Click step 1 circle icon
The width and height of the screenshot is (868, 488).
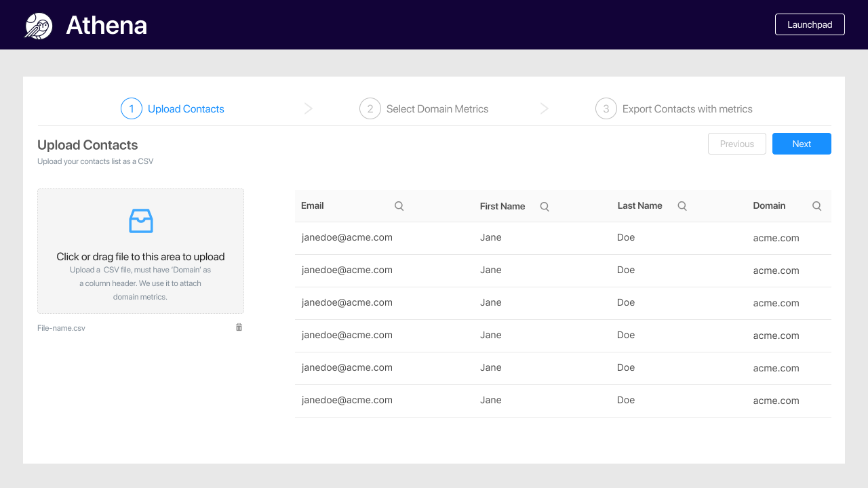[x=132, y=108]
